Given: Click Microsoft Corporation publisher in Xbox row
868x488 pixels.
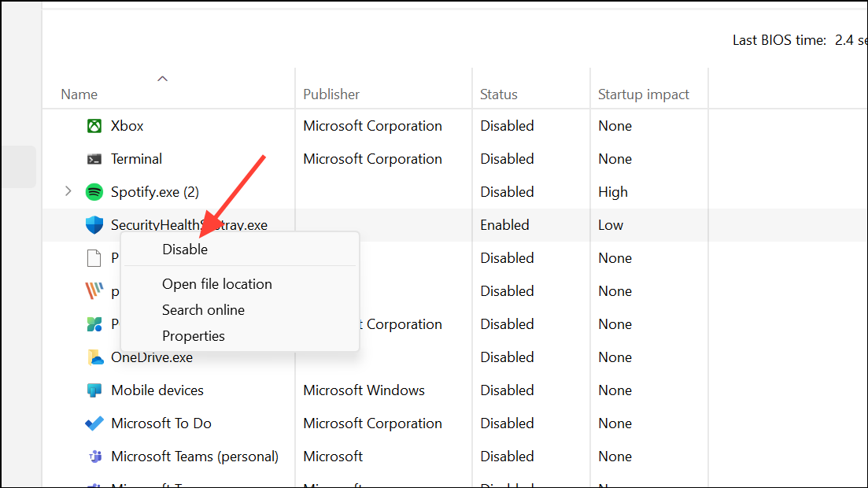Looking at the screenshot, I should click(x=372, y=126).
